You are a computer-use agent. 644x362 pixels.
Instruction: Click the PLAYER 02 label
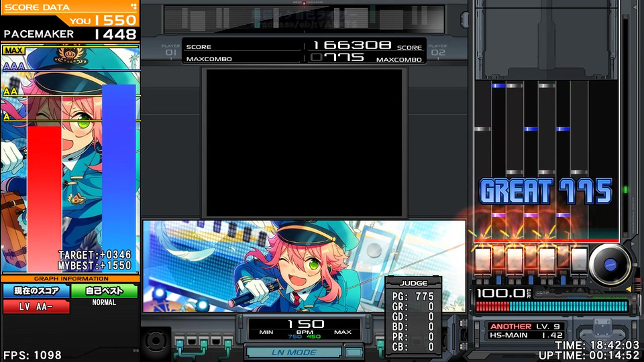438,50
